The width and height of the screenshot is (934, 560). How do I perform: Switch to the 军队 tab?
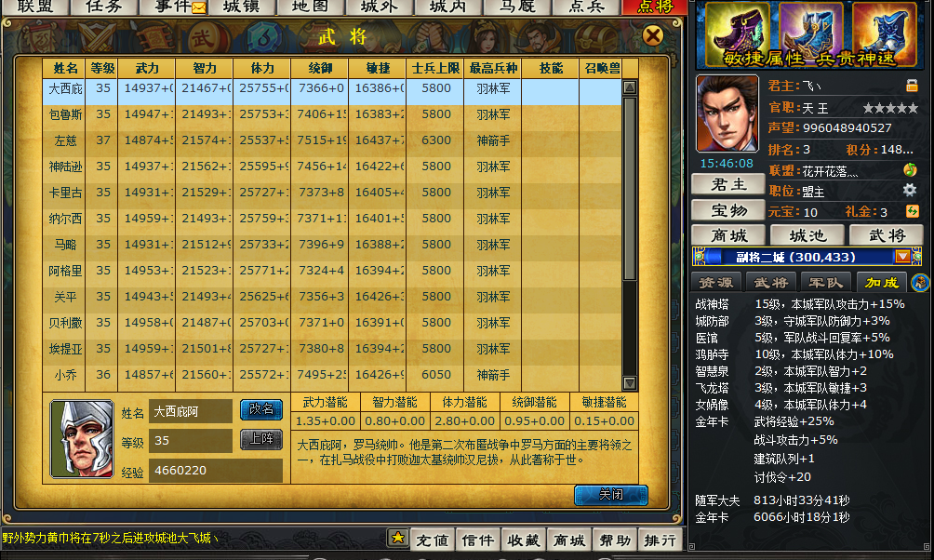(825, 283)
